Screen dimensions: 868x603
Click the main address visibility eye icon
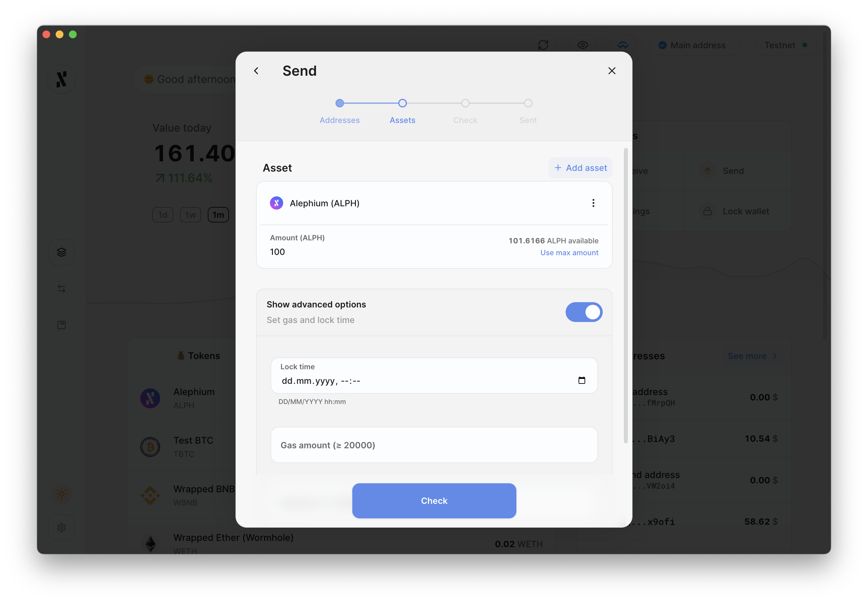583,44
